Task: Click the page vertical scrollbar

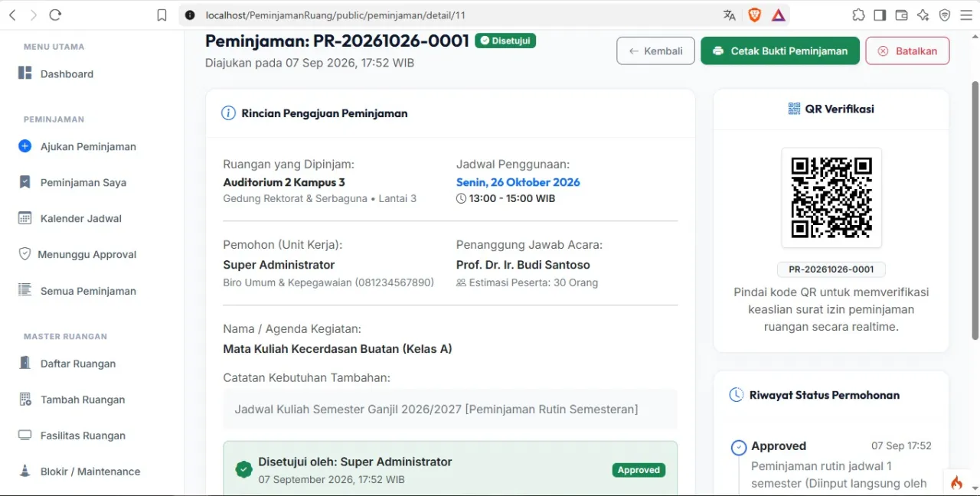Action: coord(975,210)
